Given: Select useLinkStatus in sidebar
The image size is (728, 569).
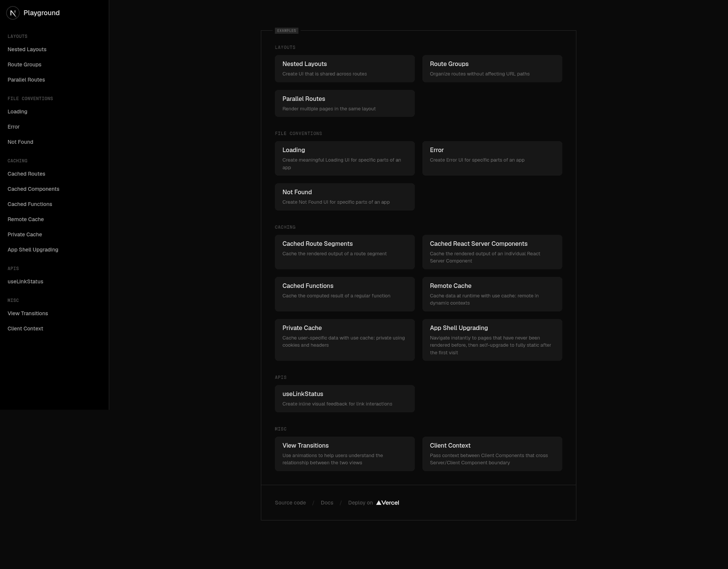Looking at the screenshot, I should (25, 281).
